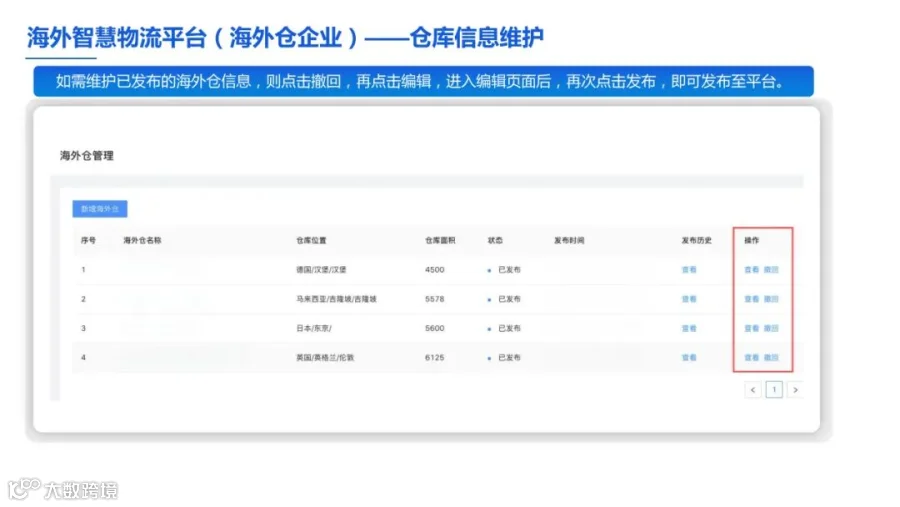Open 发布历史 查看 for 日本/东京 row
This screenshot has height=507, width=900.
689,328
